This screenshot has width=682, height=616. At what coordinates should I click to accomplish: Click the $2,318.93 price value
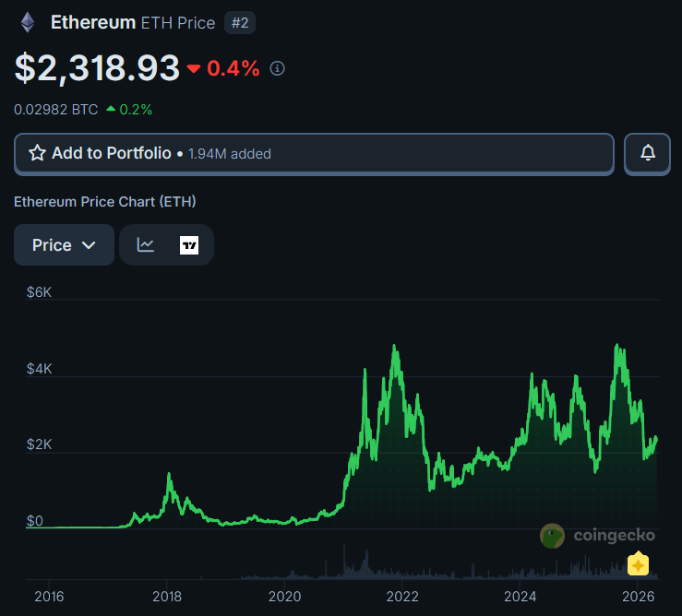(97, 68)
